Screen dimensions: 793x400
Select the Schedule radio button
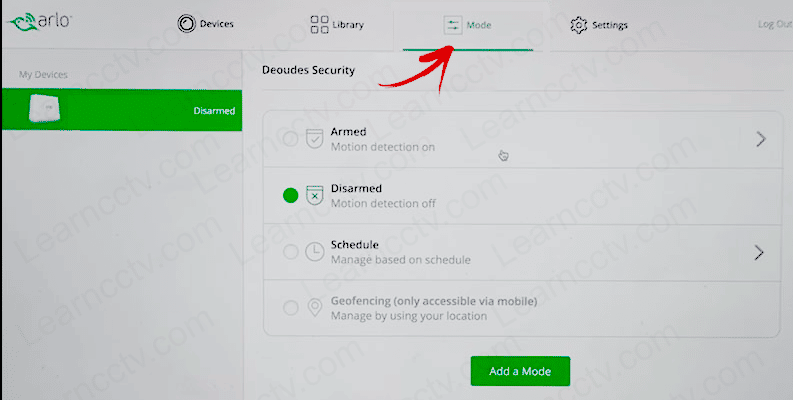click(291, 252)
